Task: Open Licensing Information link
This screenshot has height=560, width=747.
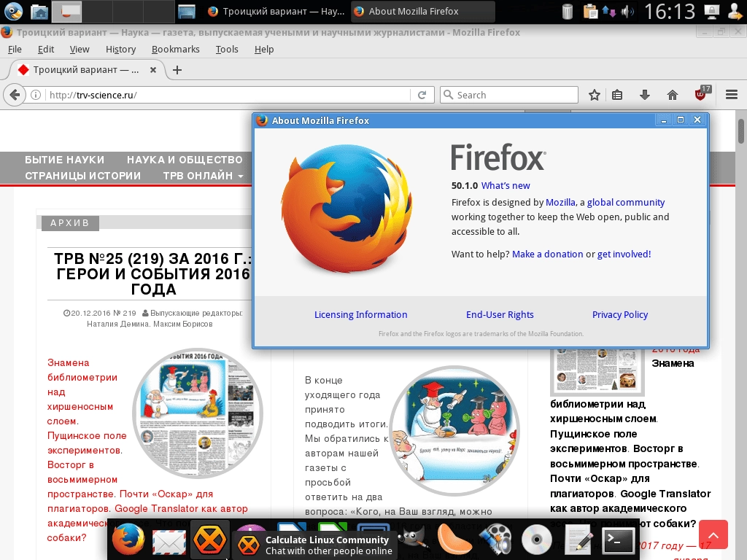Action: (360, 315)
